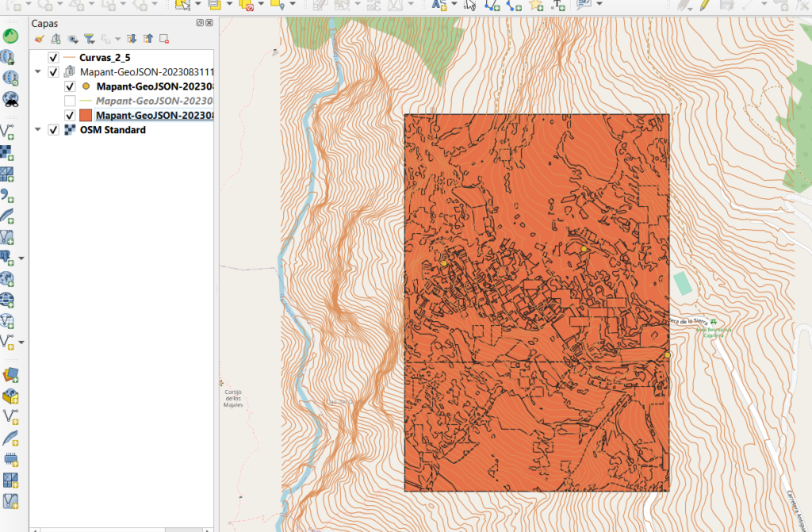Open the Filter Legend by Expression dropdown arrow
The image size is (812, 532).
click(x=117, y=38)
